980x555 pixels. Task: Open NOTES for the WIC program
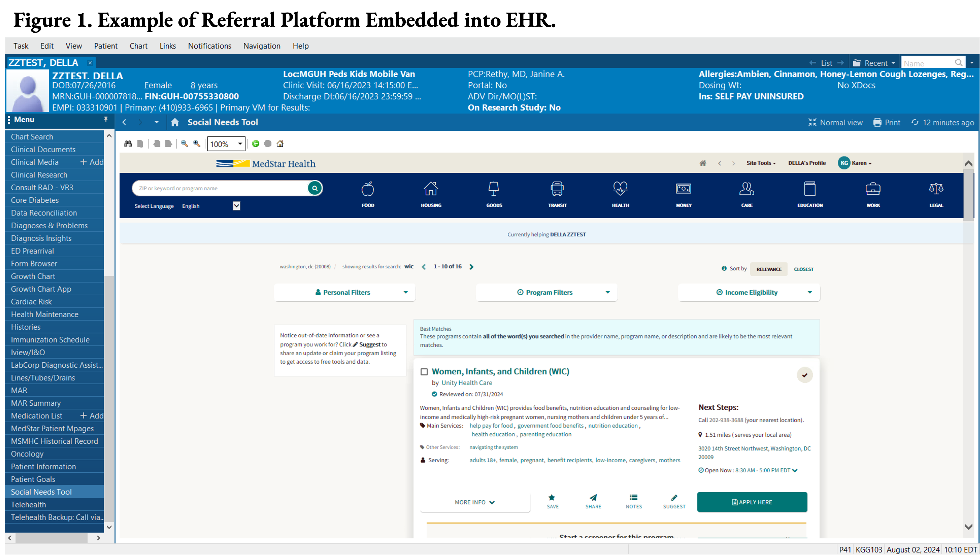(633, 501)
